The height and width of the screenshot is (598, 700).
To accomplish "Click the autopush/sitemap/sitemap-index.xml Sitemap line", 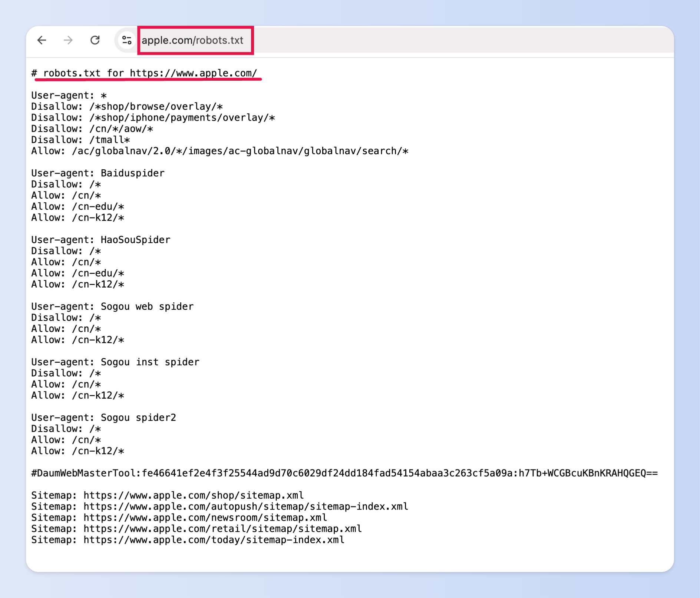I will tap(220, 507).
